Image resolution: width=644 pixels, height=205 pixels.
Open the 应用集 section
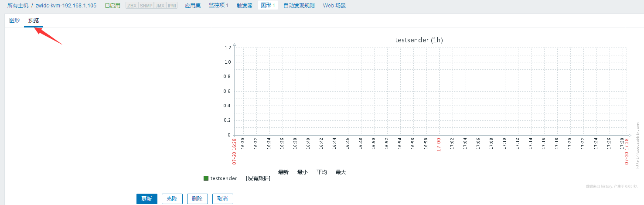point(193,6)
